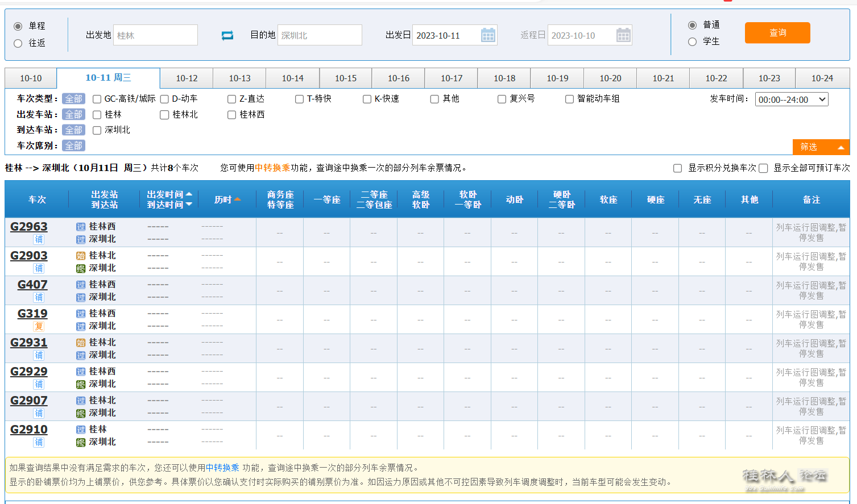This screenshot has width=857, height=504.
Task: Click the orange 查询 search button
Action: pos(777,33)
